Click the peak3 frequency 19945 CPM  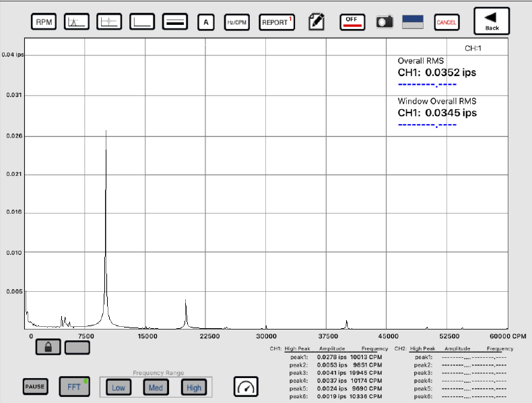pyautogui.click(x=366, y=373)
